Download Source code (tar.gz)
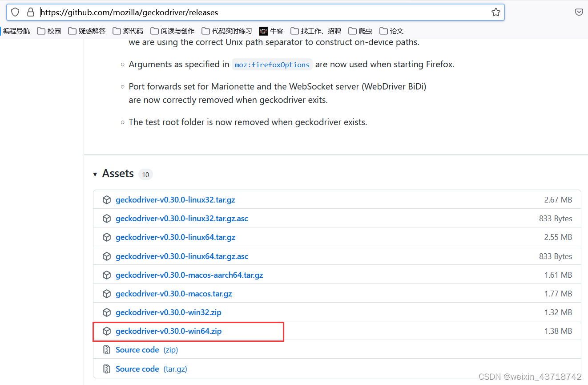The image size is (588, 385). (x=151, y=369)
